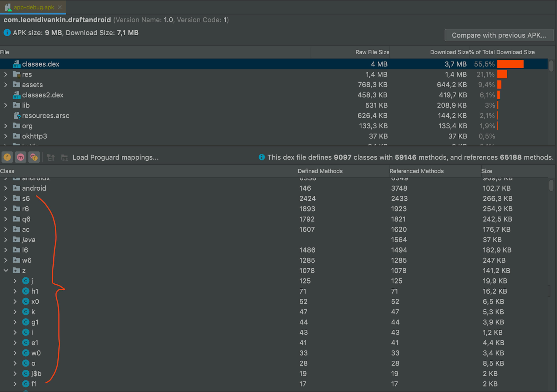Toggle the show methods button
This screenshot has height=392, width=557.
(21, 157)
